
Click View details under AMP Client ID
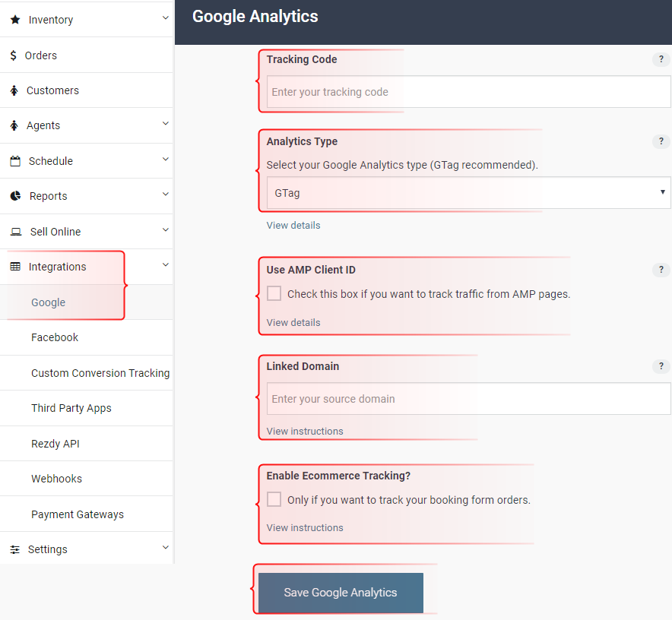coord(293,323)
